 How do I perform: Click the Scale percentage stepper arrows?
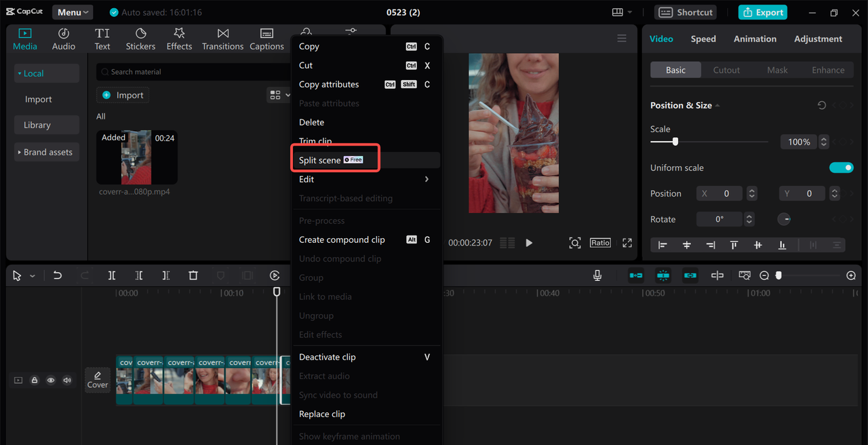824,142
